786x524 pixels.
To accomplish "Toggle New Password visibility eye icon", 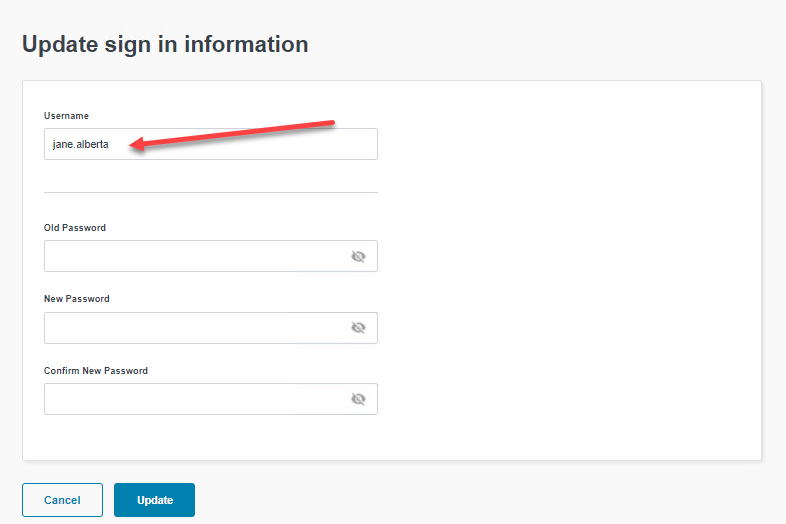I will (358, 328).
